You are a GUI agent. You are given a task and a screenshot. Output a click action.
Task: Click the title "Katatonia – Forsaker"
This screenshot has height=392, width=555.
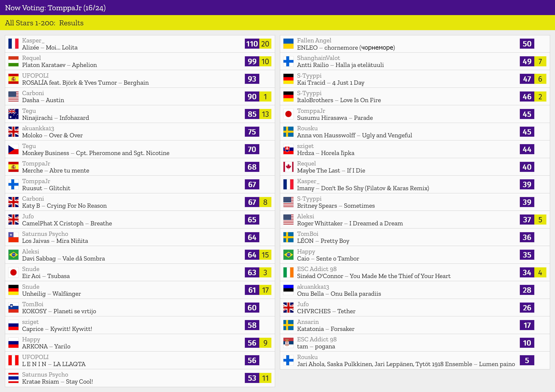tap(326, 329)
